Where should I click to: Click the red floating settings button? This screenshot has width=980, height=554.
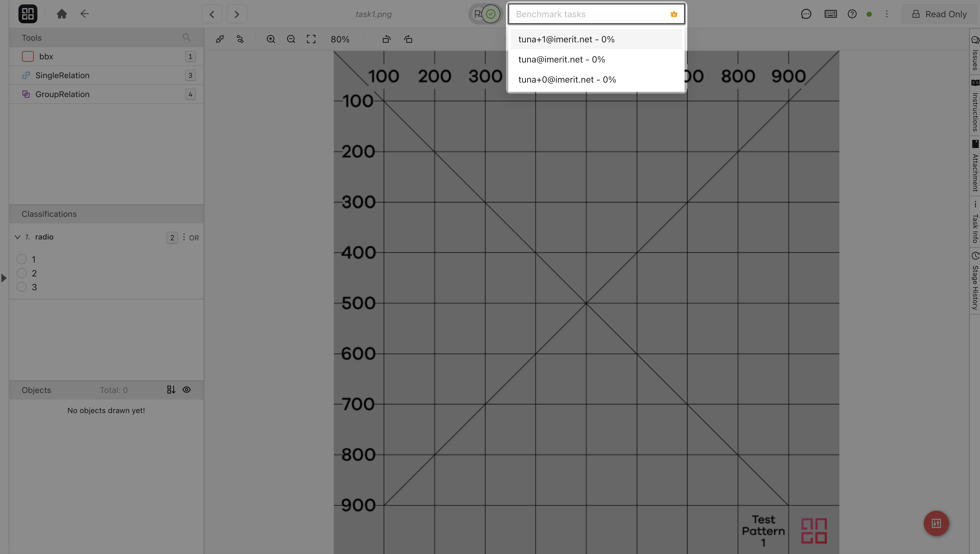tap(936, 523)
